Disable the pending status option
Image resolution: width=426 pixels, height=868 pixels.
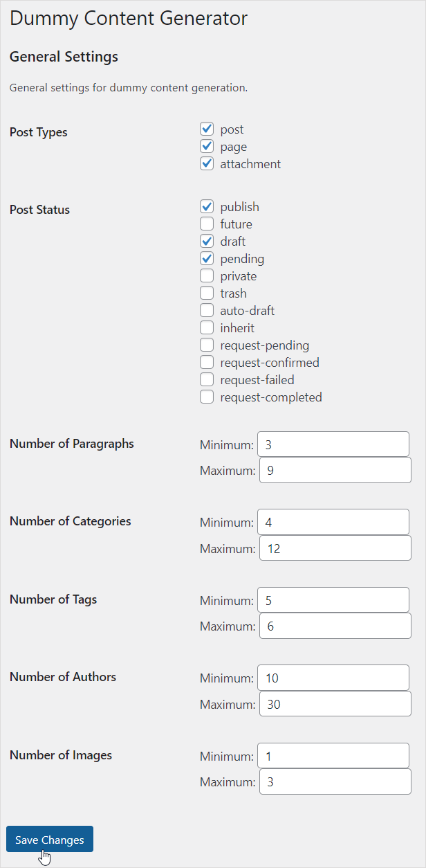tap(207, 258)
